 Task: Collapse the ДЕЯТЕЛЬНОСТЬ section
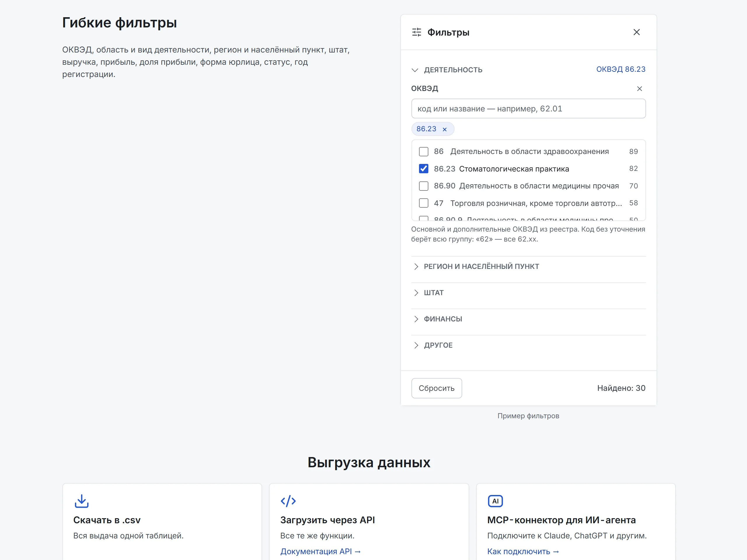point(447,70)
